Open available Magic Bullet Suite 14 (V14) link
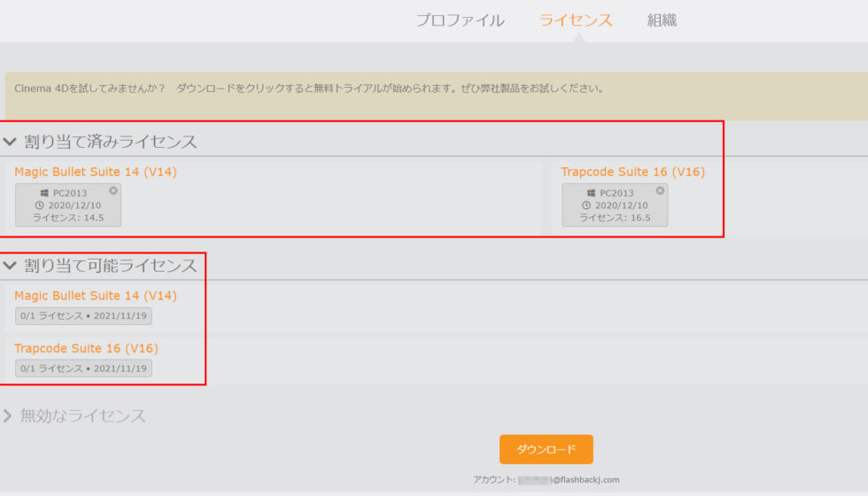 [x=96, y=296]
